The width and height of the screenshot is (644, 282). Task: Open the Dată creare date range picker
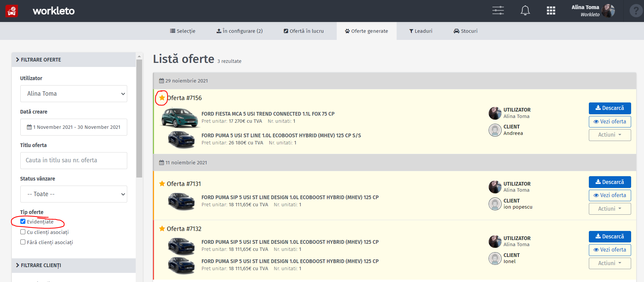click(x=74, y=127)
